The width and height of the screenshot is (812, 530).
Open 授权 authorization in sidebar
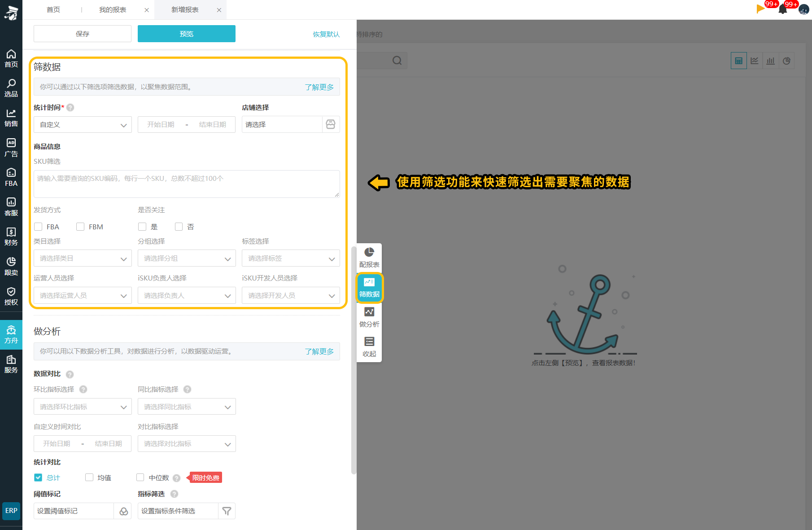click(11, 296)
